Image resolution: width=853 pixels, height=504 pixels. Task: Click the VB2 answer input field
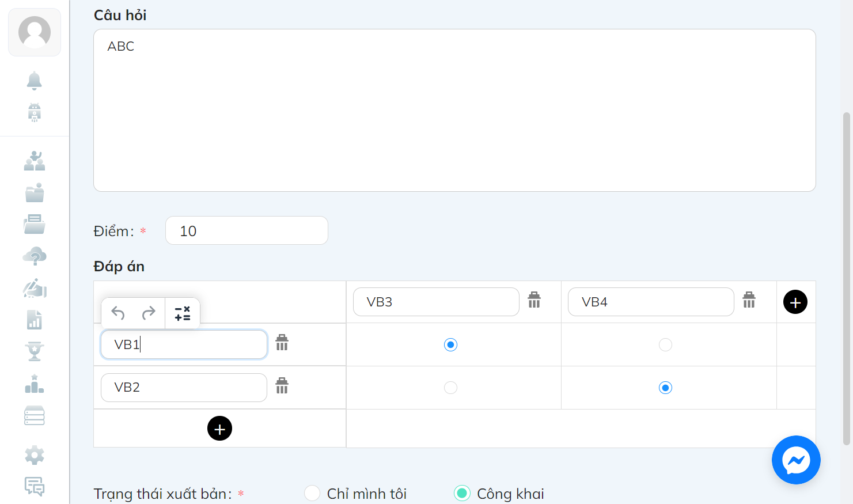(184, 388)
